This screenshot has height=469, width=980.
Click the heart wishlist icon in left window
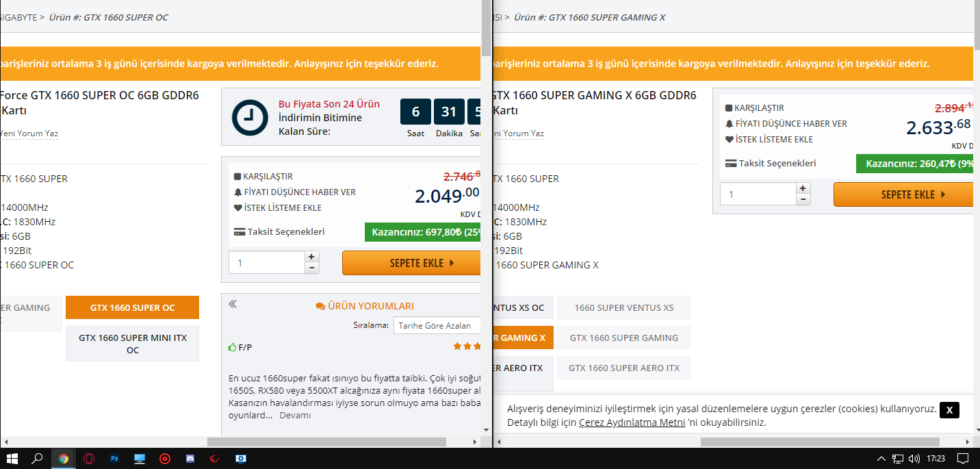click(237, 208)
